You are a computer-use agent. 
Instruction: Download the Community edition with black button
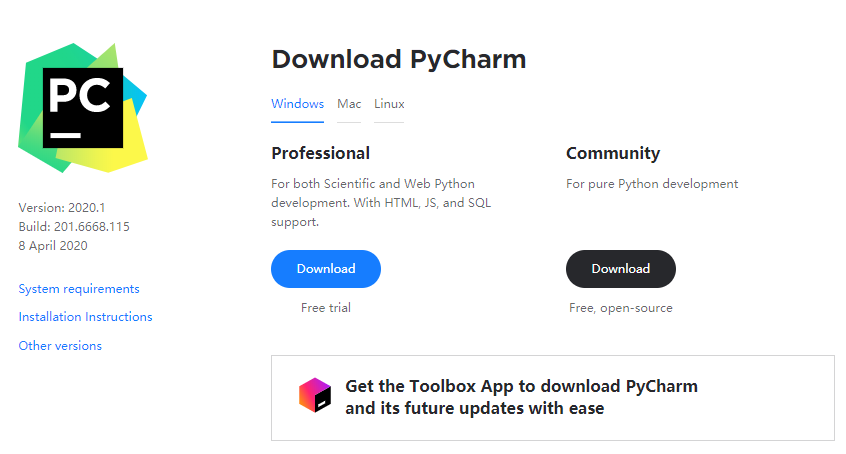coord(620,269)
